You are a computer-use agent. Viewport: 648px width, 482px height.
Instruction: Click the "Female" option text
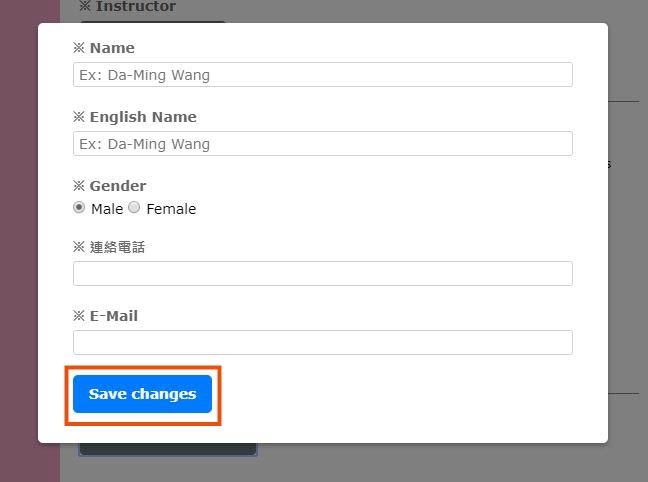pyautogui.click(x=171, y=209)
